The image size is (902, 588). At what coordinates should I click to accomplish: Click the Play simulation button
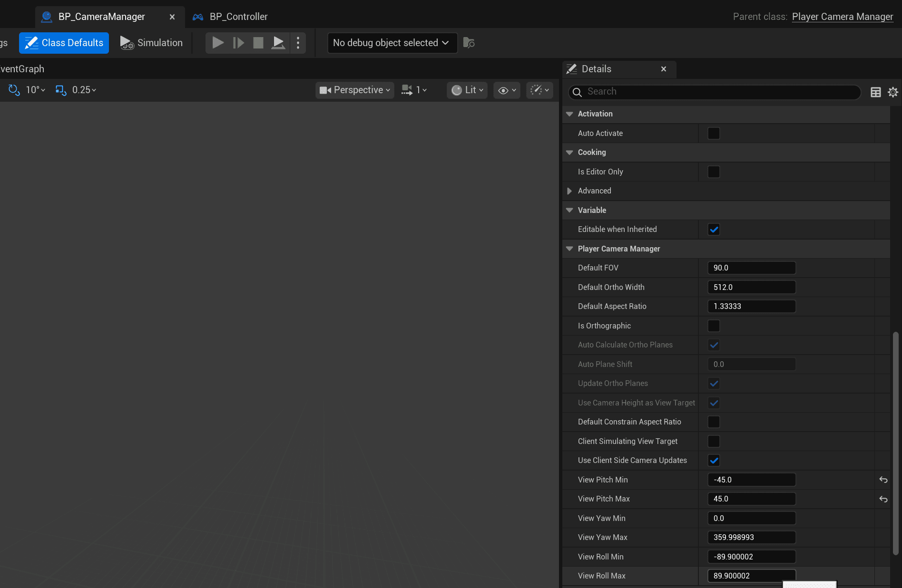click(217, 43)
